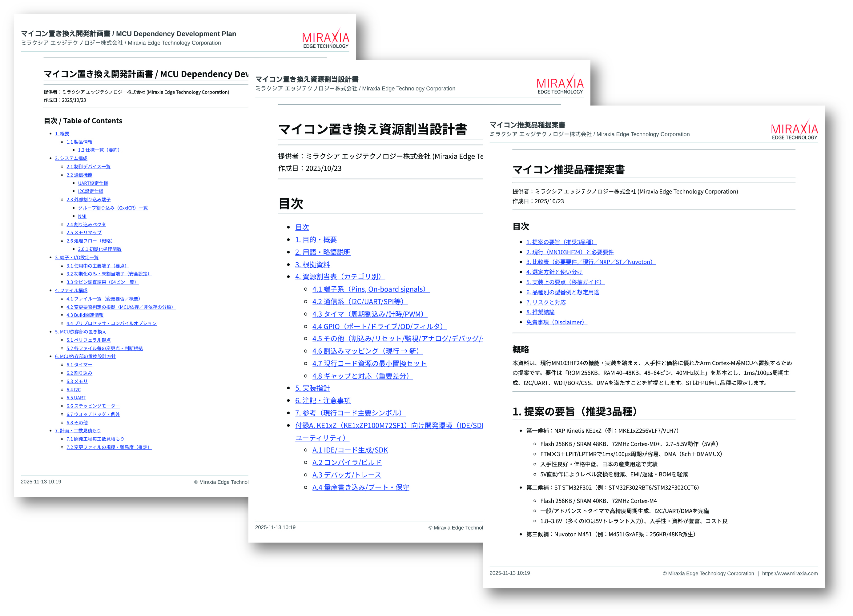Open the '2.2 通信機能' link

79,175
